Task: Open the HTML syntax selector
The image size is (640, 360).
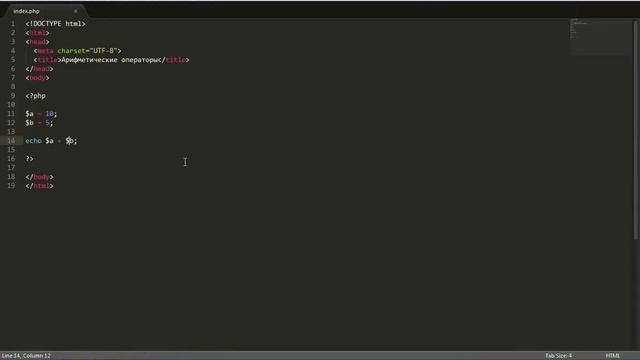Action: click(612, 356)
